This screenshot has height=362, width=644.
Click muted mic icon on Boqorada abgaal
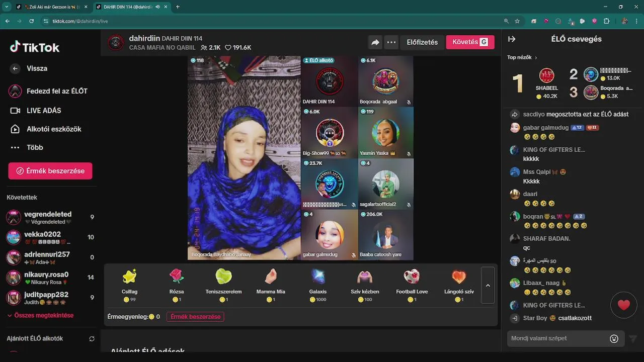[x=409, y=102]
